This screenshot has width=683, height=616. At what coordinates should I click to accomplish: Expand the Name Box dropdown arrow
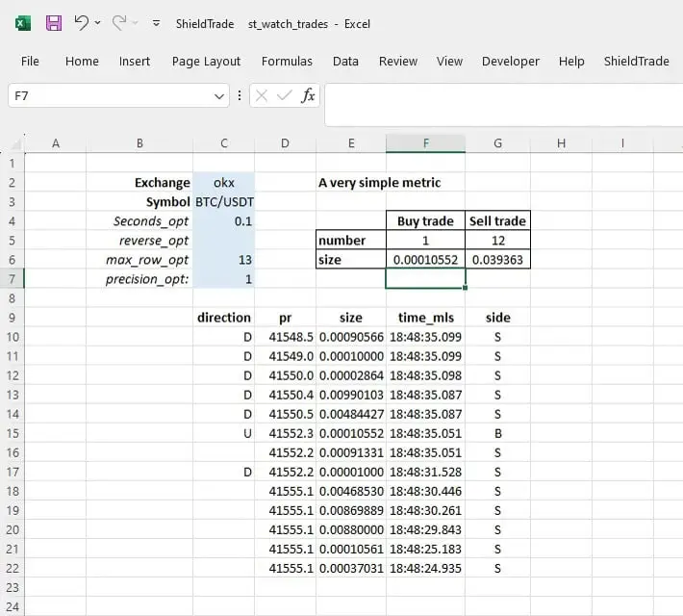(220, 96)
